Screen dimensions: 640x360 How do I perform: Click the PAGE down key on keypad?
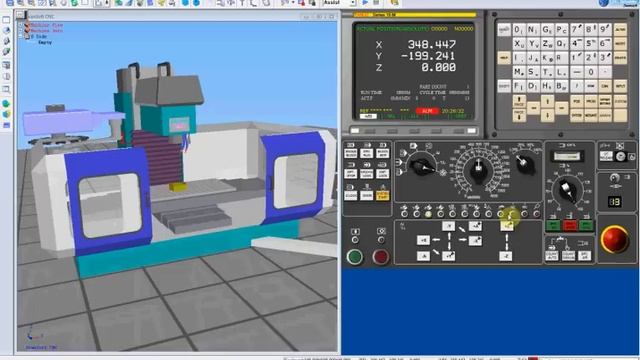point(519,115)
